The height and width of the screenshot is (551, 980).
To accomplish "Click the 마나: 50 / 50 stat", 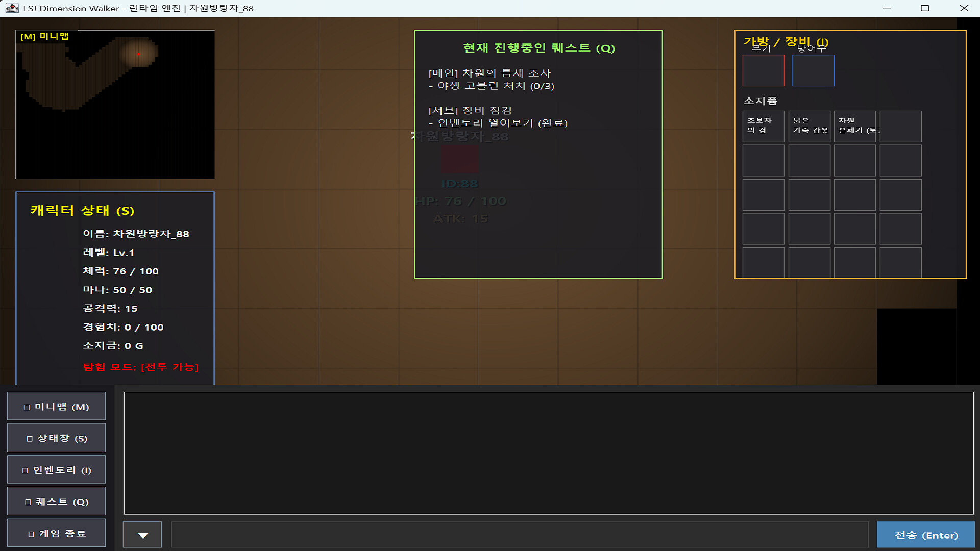I will point(117,290).
